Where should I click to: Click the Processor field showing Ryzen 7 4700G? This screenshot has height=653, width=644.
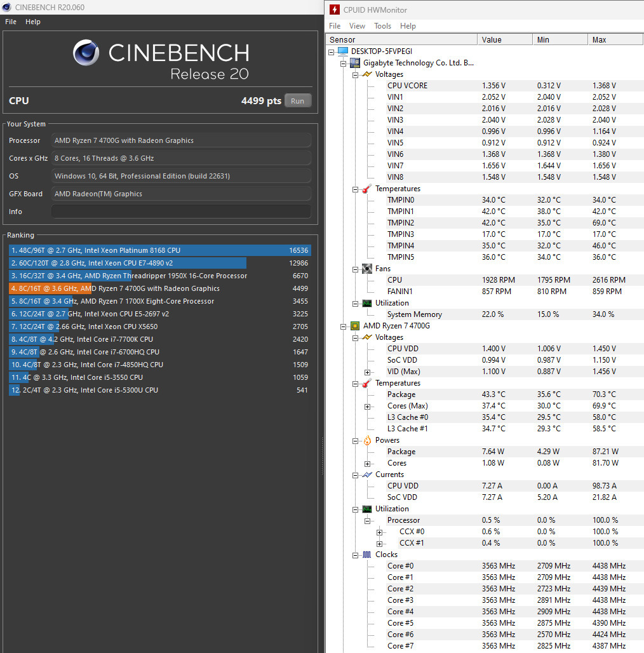181,140
